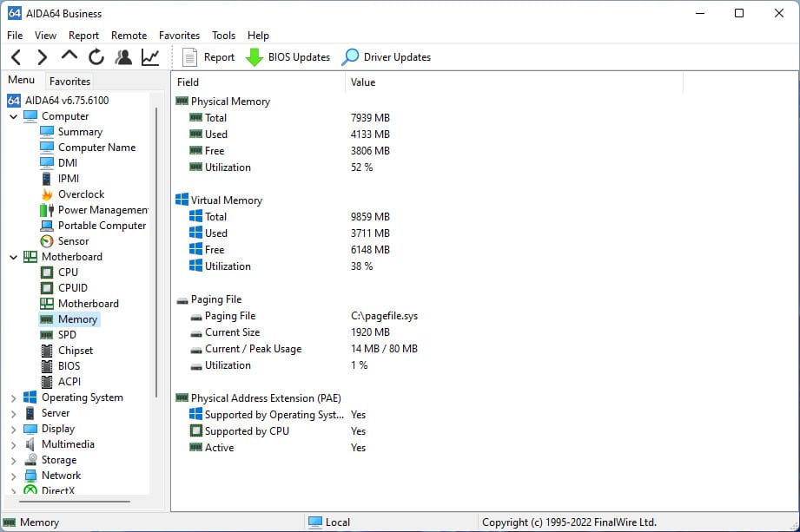The width and height of the screenshot is (800, 532).
Task: Open the Report menu
Action: click(83, 36)
